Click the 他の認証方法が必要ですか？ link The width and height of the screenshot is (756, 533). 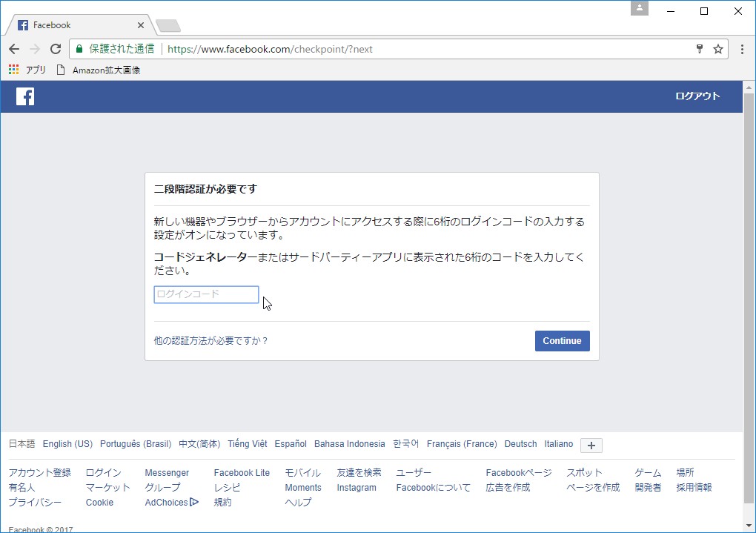pyautogui.click(x=210, y=340)
